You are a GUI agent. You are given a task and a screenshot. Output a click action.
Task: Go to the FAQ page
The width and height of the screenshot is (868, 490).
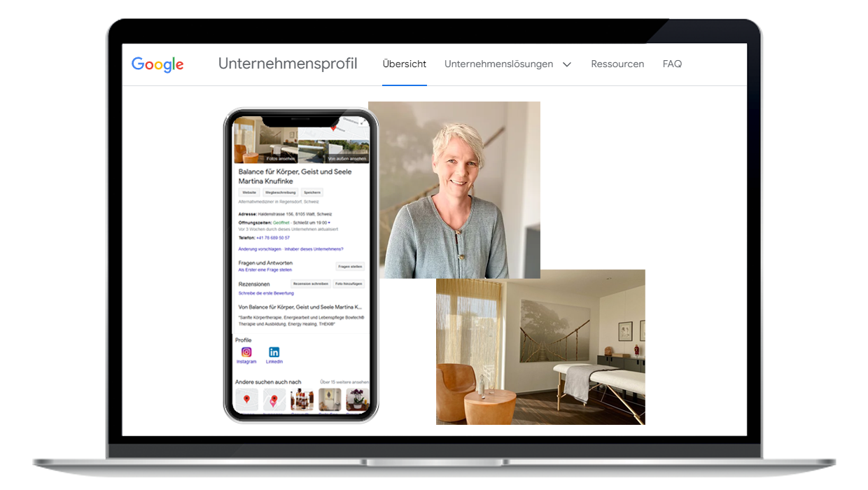pos(672,64)
